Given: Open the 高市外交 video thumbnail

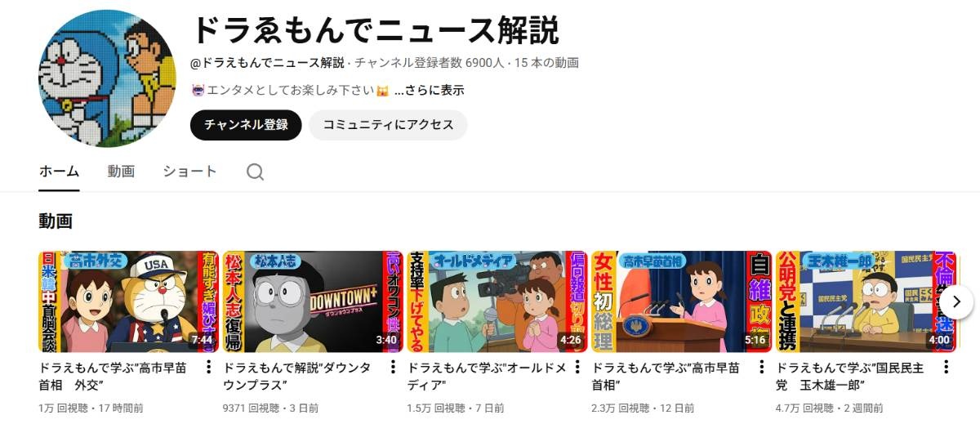Looking at the screenshot, I should (128, 301).
